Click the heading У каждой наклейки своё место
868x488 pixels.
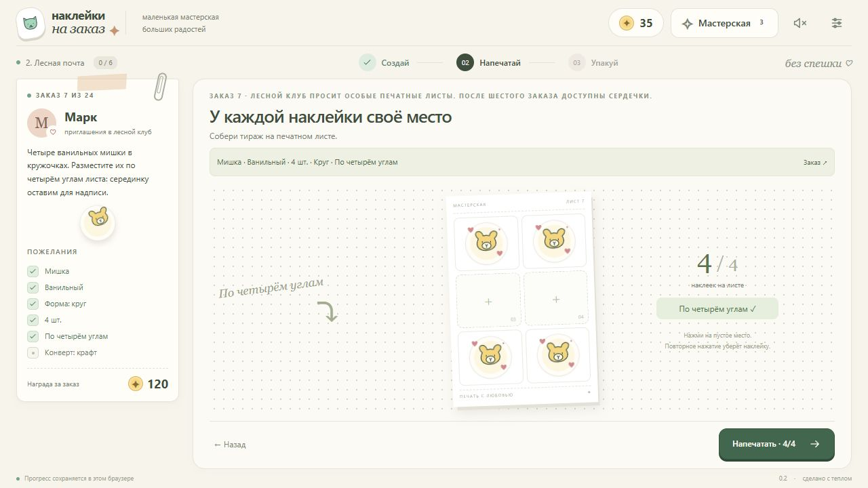(331, 117)
